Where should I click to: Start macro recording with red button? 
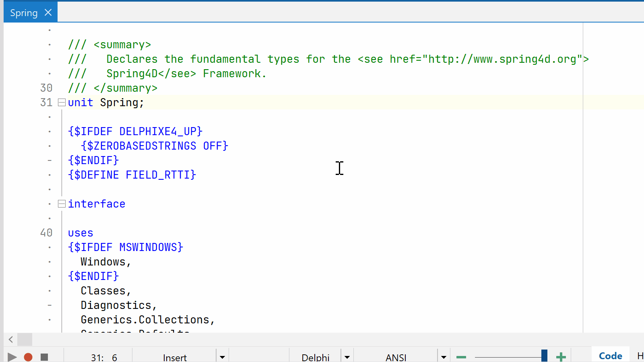point(28,357)
